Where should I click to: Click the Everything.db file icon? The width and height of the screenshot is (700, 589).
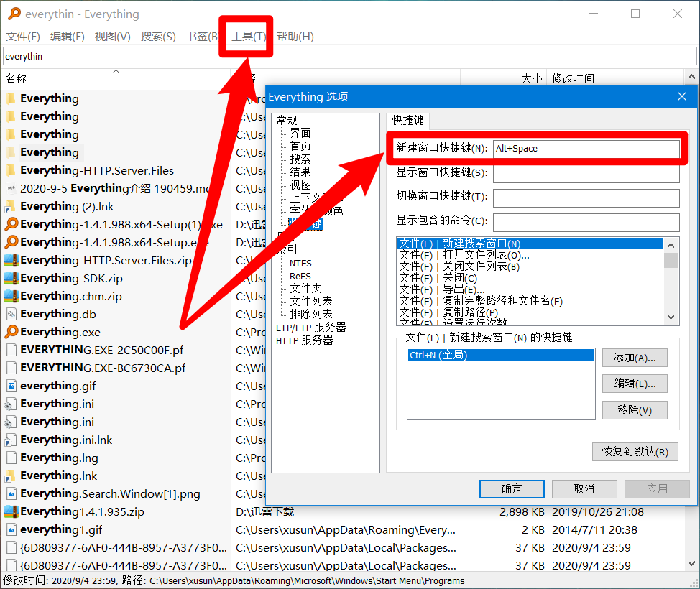(x=11, y=314)
